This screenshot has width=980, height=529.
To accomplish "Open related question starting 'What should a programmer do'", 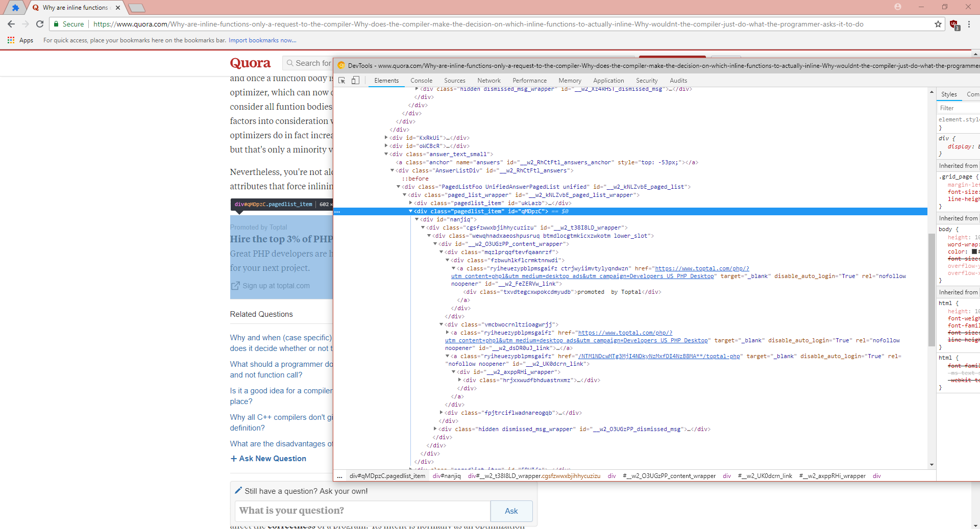I will point(281,369).
